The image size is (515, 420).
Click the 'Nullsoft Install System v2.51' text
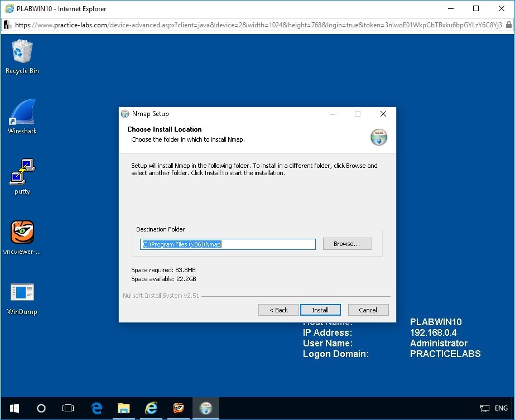click(x=161, y=296)
